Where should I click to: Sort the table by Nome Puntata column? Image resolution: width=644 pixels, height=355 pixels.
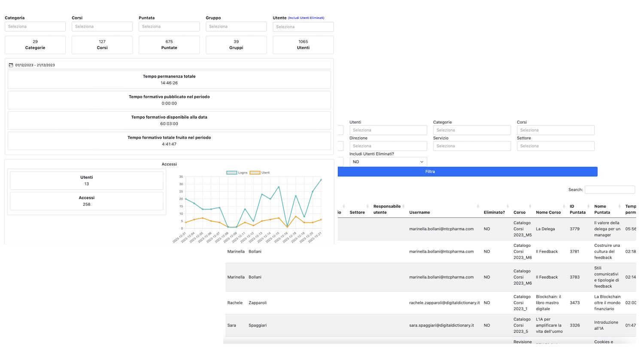click(x=605, y=209)
